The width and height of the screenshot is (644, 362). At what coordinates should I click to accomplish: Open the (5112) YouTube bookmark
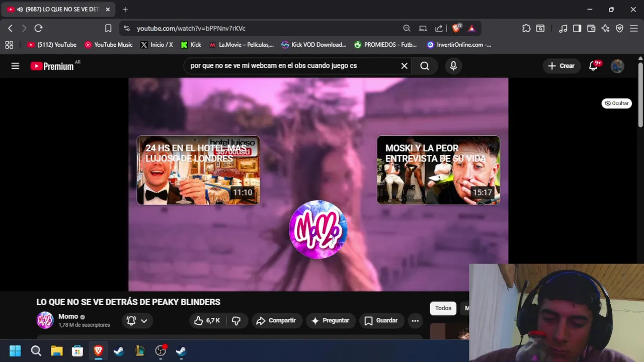tap(52, 45)
